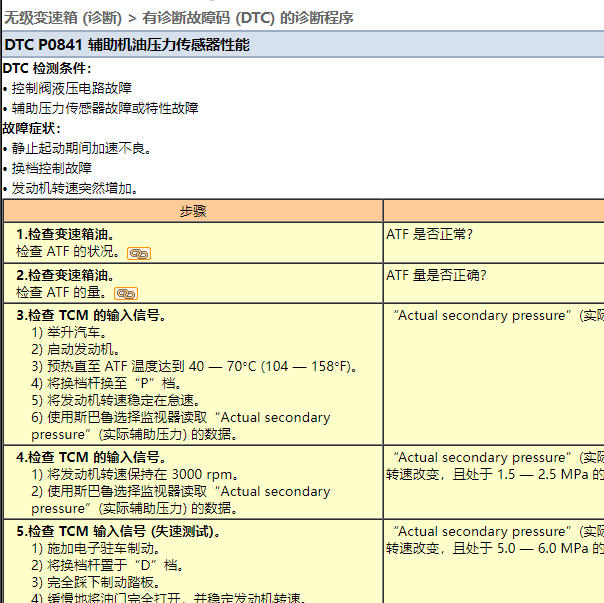Viewport: 604px width, 603px height.
Task: Select step title 1.检查变速箱油
Action: click(65, 234)
